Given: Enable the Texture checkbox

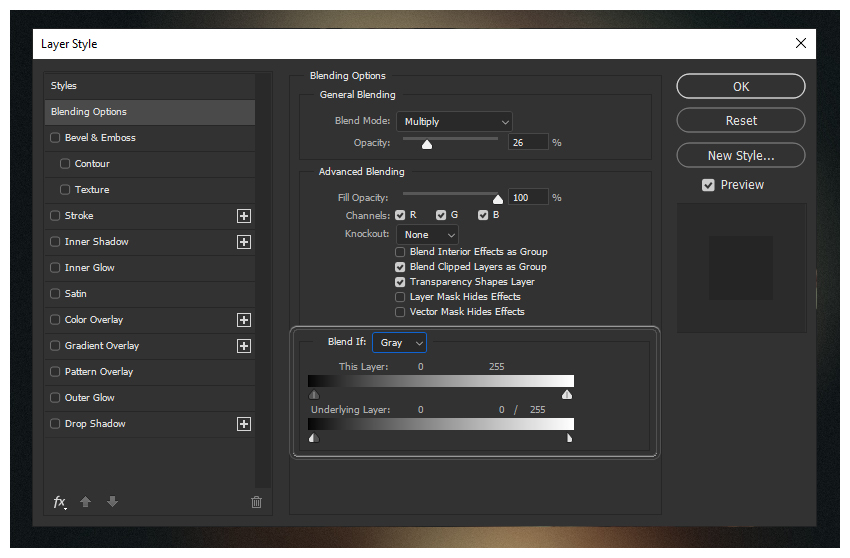Looking at the screenshot, I should point(65,190).
